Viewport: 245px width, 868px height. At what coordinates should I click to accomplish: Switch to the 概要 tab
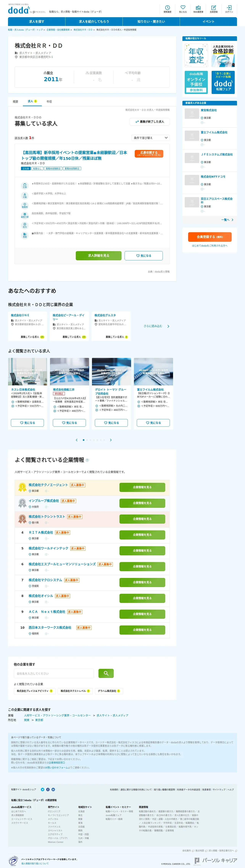click(x=15, y=101)
